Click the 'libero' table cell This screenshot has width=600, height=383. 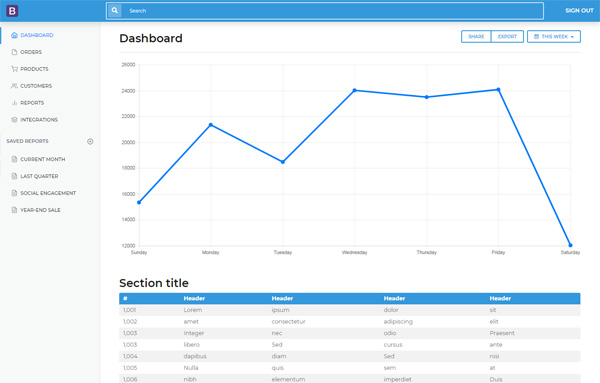pos(192,345)
